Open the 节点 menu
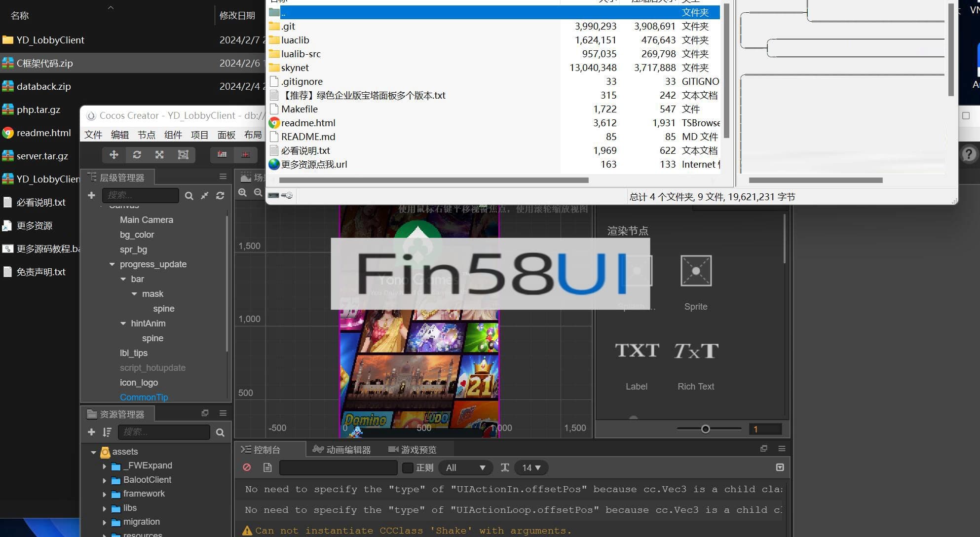 click(x=146, y=135)
